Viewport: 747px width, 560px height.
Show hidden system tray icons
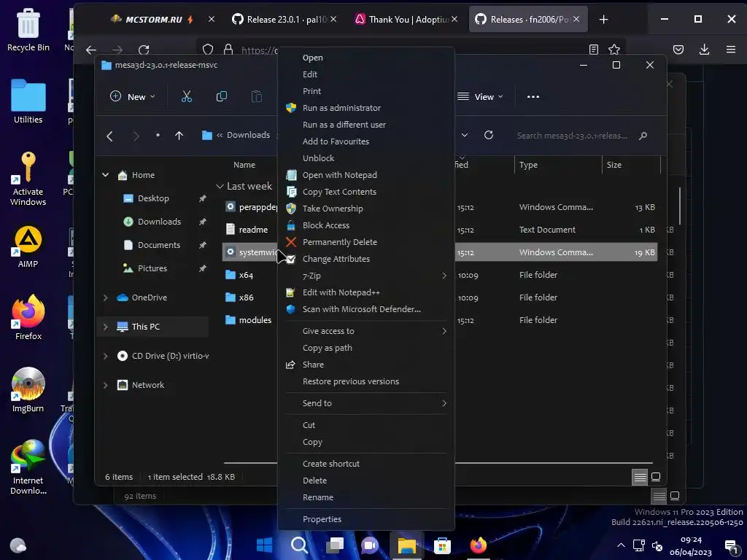(621, 545)
